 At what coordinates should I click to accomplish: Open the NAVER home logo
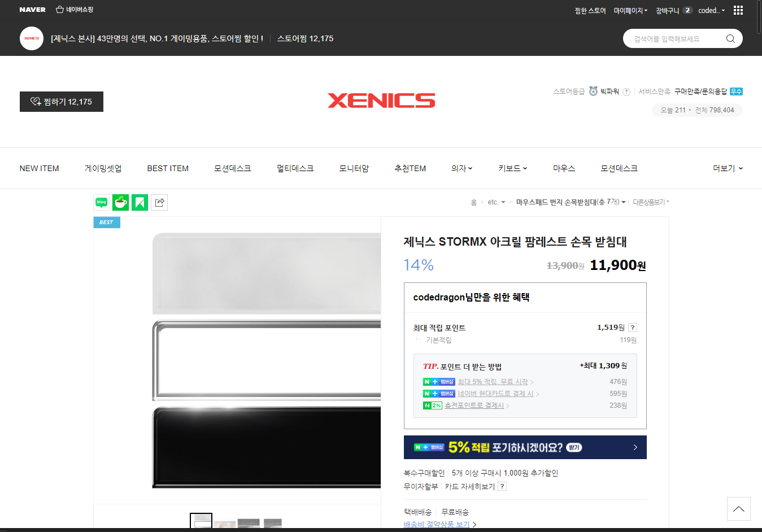pyautogui.click(x=32, y=10)
